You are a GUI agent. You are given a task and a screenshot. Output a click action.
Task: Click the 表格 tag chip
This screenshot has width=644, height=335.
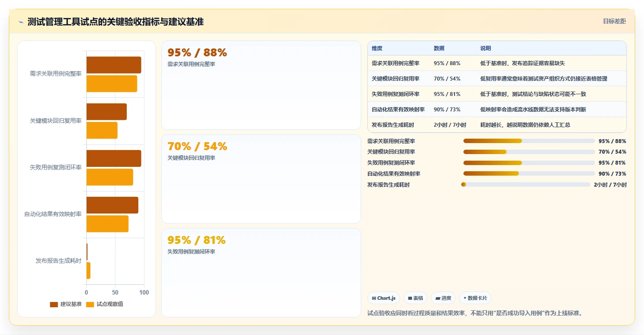(x=415, y=298)
